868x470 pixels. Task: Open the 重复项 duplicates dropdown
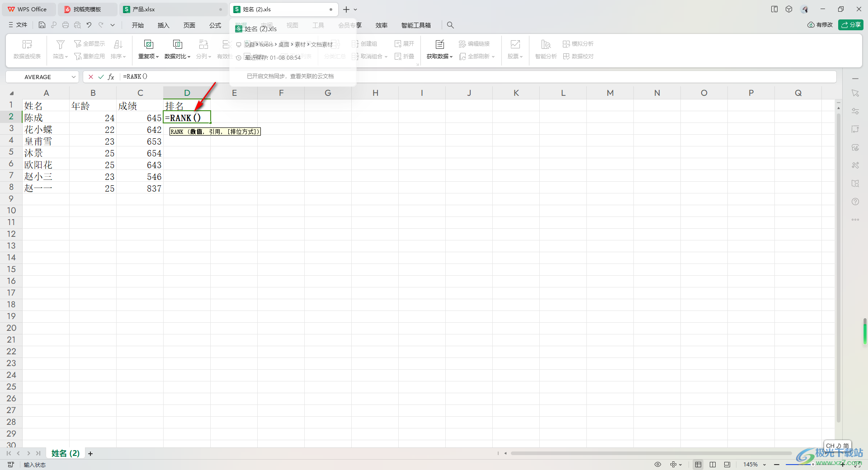[x=148, y=49]
